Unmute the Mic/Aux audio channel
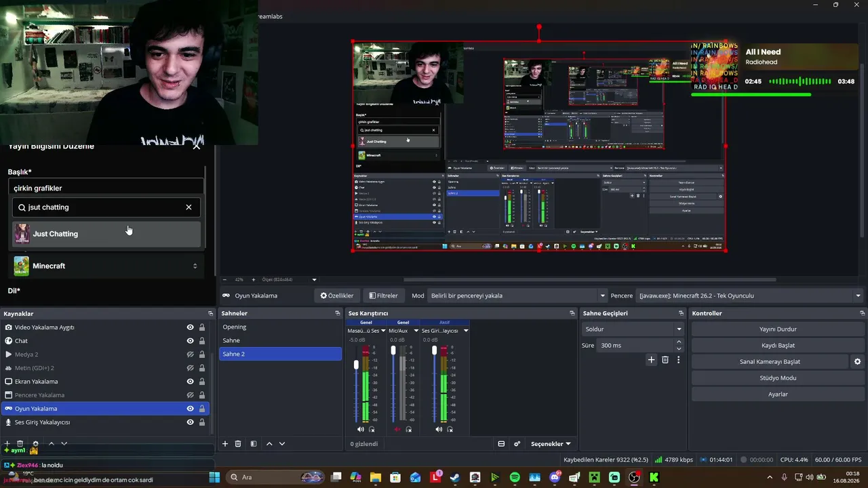The height and width of the screenshot is (488, 868). [x=398, y=429]
